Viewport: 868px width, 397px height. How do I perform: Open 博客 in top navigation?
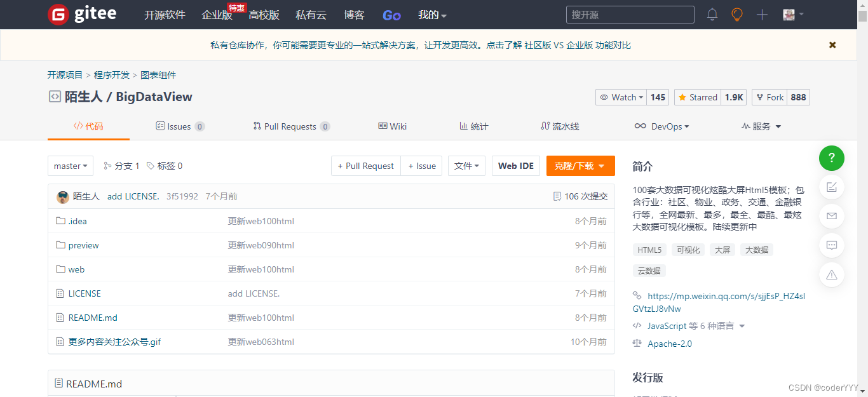tap(354, 15)
